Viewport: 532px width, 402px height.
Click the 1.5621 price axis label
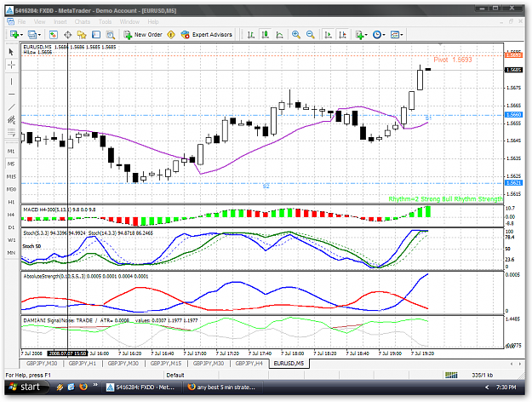[513, 183]
